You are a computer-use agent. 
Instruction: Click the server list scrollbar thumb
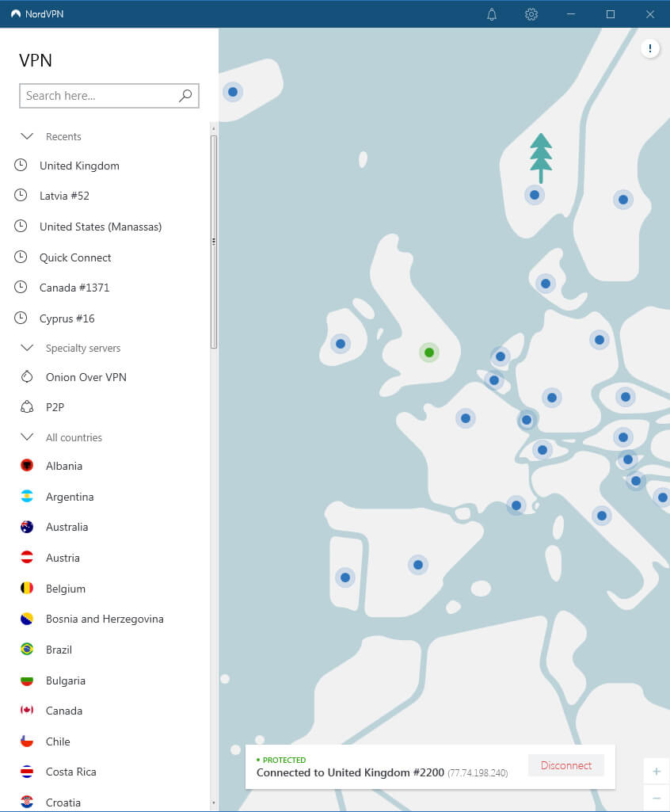pos(214,242)
